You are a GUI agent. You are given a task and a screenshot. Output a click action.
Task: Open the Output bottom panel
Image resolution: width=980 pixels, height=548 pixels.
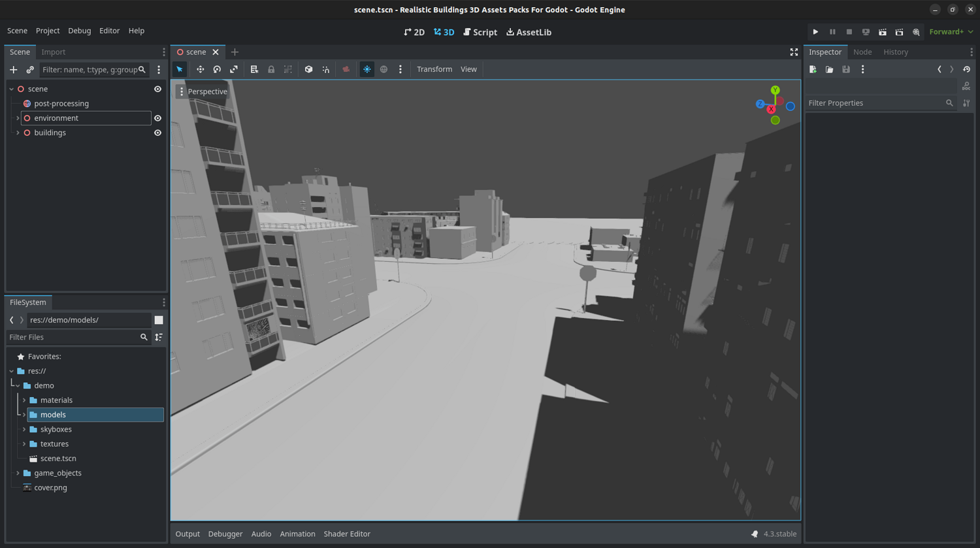[x=188, y=534]
